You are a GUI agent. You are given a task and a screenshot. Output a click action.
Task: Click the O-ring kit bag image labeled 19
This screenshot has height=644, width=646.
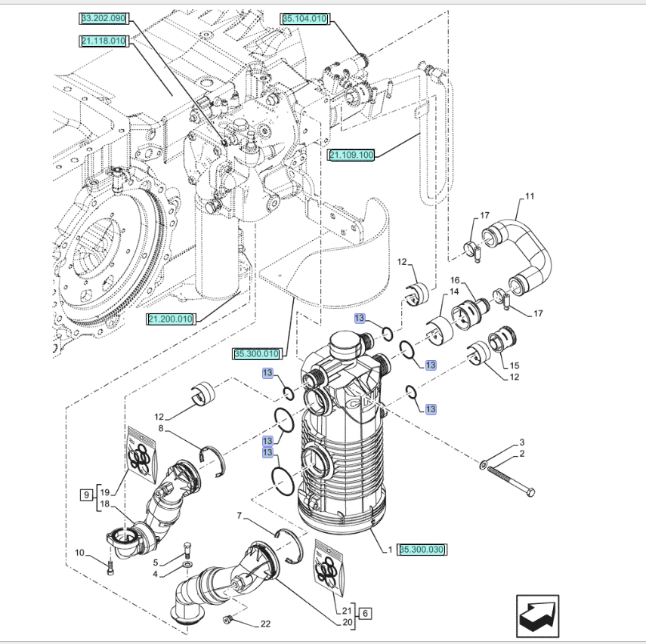tap(142, 454)
